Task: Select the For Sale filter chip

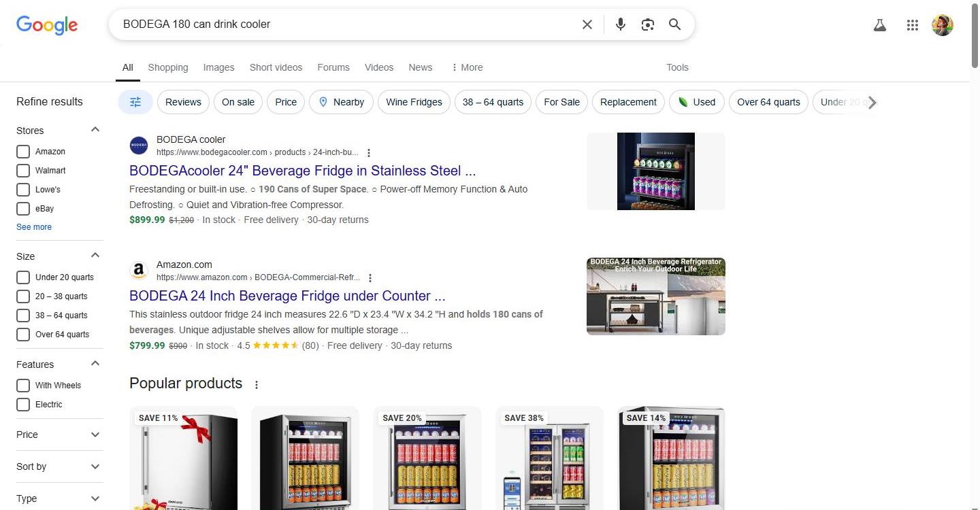Action: point(562,102)
